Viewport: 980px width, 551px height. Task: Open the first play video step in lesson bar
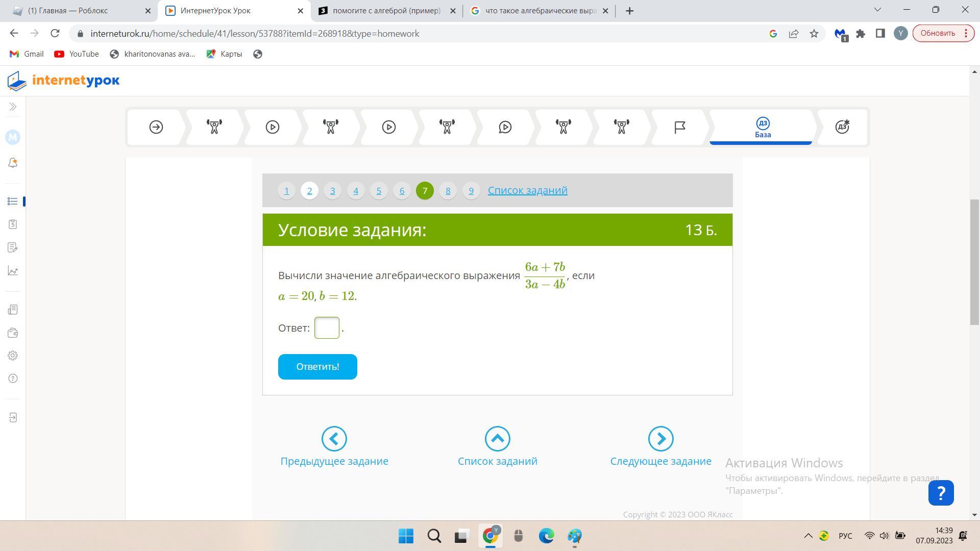[272, 127]
